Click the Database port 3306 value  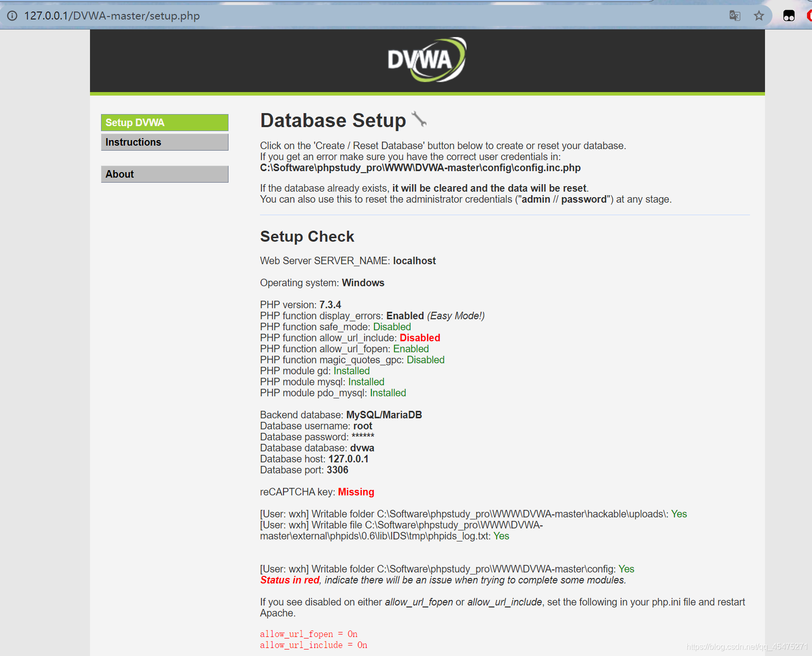click(337, 470)
